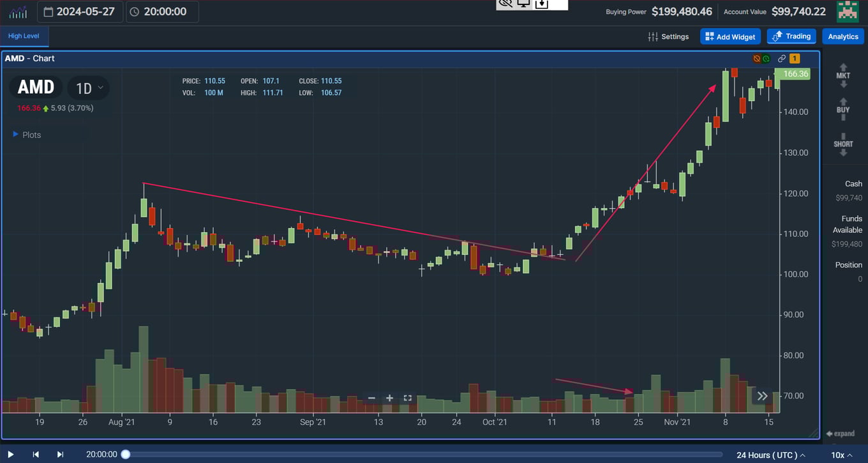
Task: Select the chart zoom-out tool
Action: click(371, 398)
